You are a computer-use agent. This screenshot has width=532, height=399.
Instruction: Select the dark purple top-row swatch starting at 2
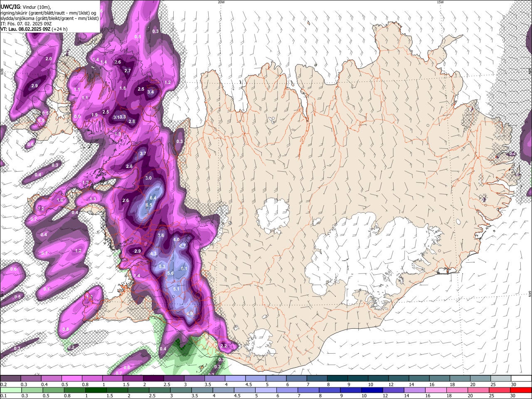click(153, 379)
